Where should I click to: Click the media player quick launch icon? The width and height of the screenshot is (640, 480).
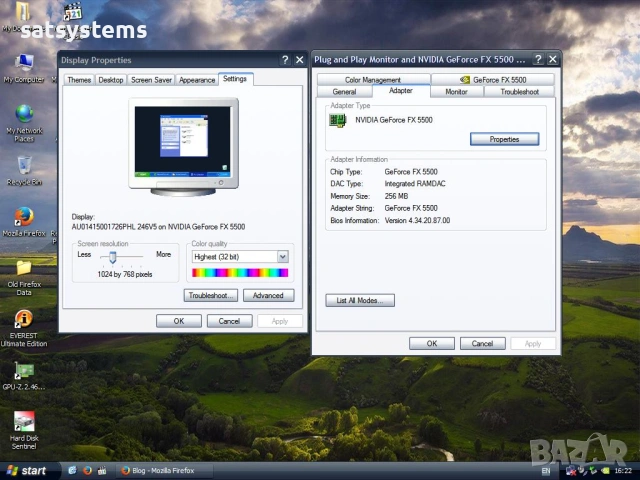coord(102,471)
